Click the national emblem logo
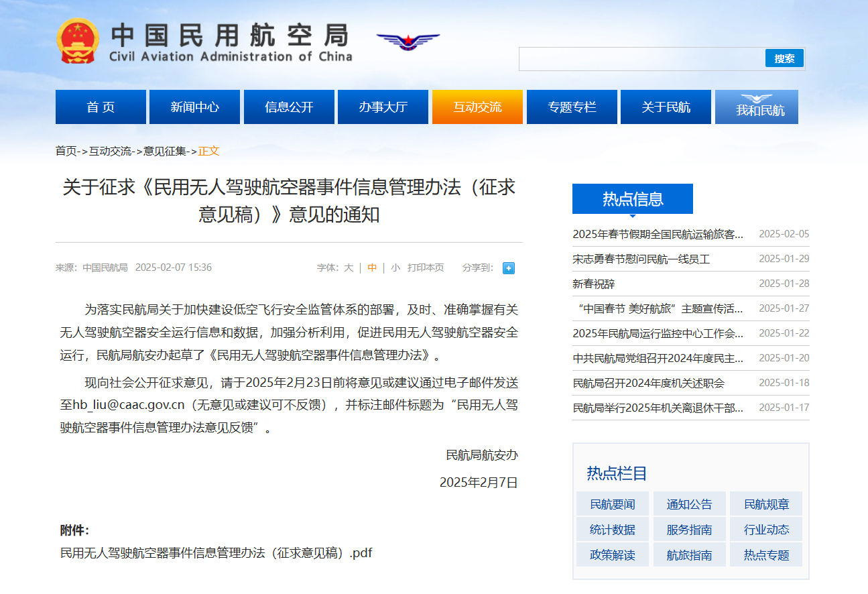Screen dimensions: 868x594 point(77,41)
